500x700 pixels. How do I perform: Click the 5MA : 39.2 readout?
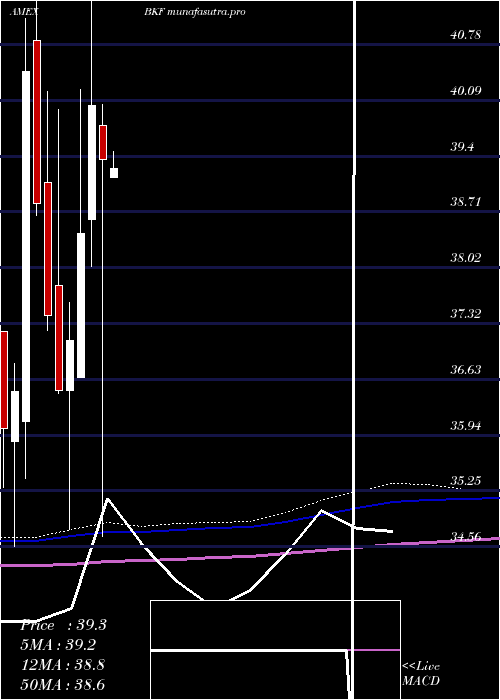[58, 645]
